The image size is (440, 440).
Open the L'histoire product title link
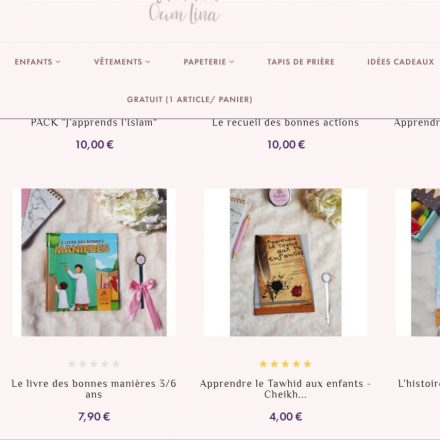[419, 383]
